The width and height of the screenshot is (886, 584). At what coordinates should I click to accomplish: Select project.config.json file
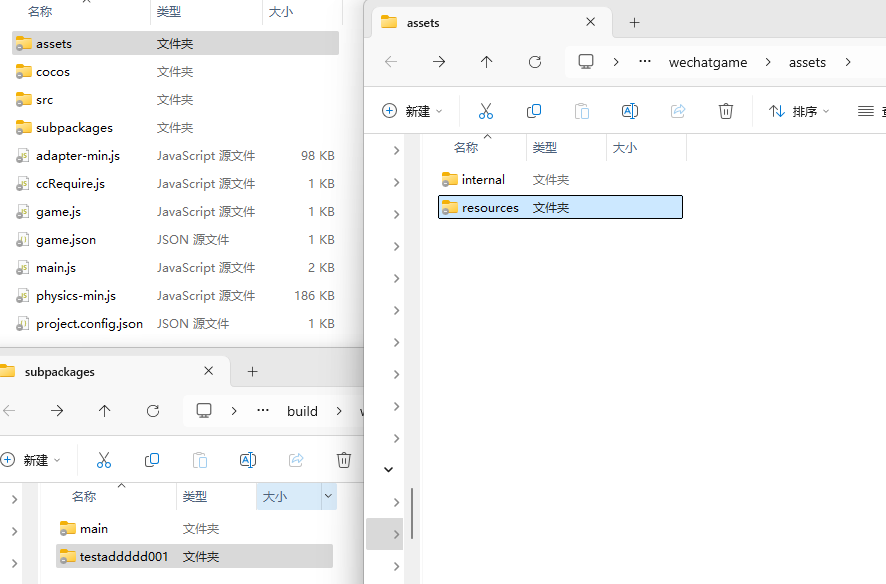click(175, 324)
